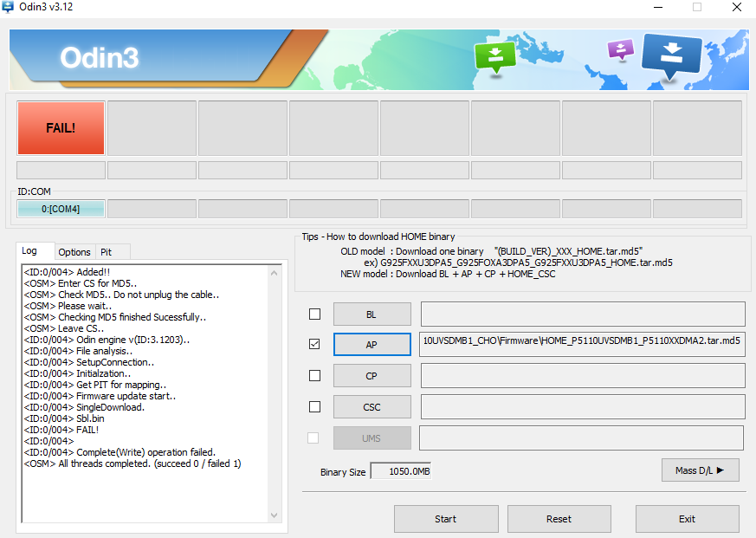The image size is (756, 538).
Task: Uncheck the AP checkbox
Action: point(314,344)
